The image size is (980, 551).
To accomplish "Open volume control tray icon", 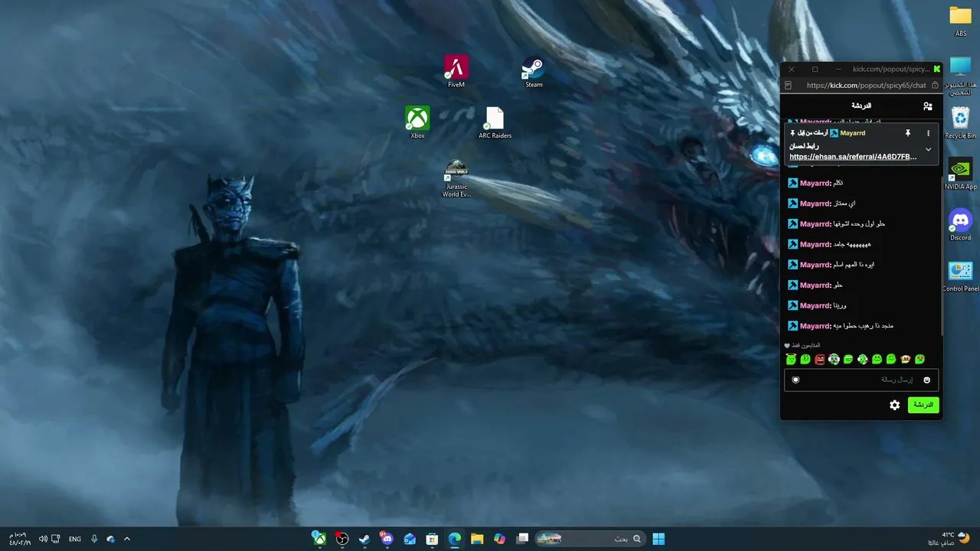I will [x=43, y=539].
